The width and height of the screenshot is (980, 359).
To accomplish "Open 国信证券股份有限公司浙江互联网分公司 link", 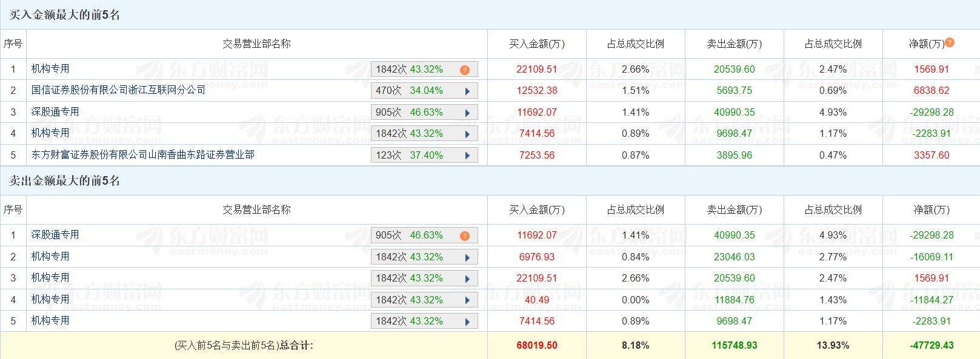I will (x=118, y=90).
